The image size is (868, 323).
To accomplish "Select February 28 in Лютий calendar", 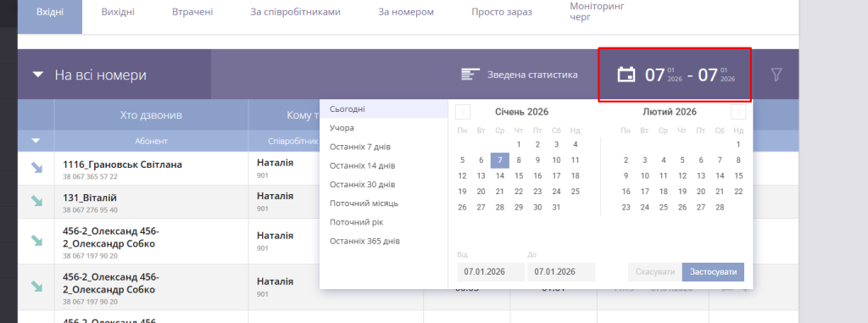I will pyautogui.click(x=720, y=207).
